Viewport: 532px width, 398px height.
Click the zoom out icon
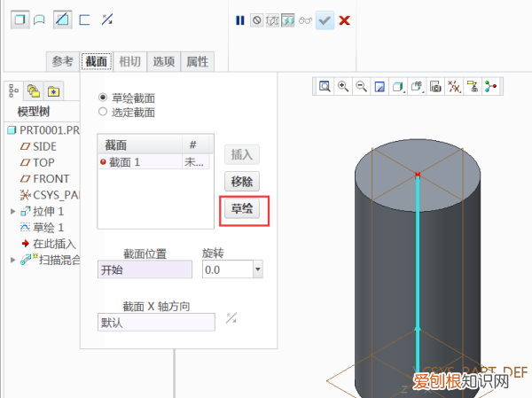[362, 86]
